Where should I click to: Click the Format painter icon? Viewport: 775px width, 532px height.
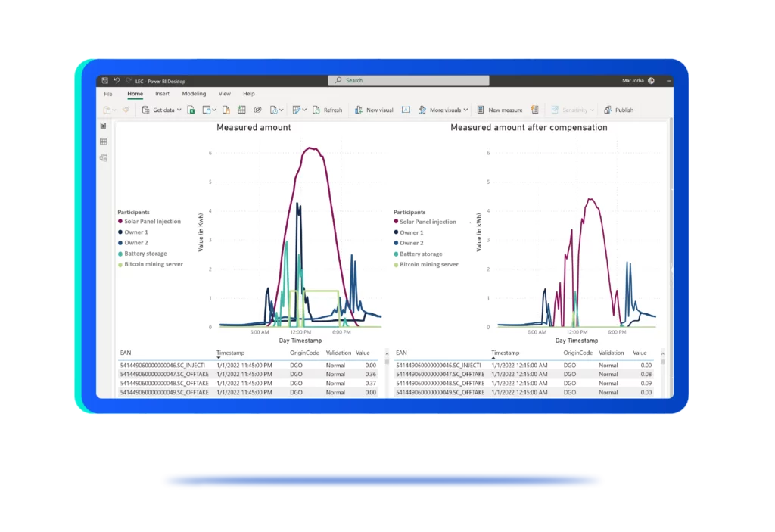(126, 110)
